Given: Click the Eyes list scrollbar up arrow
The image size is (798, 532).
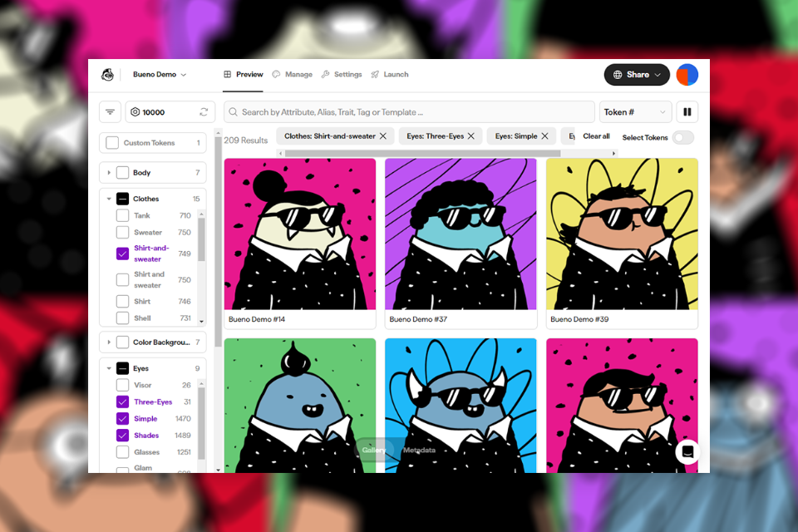Looking at the screenshot, I should click(201, 383).
